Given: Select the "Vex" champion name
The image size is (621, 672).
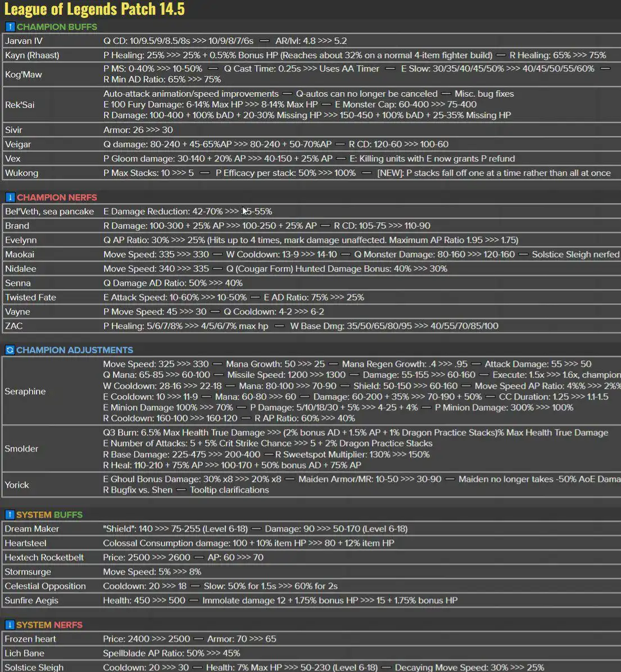Looking at the screenshot, I should (13, 158).
